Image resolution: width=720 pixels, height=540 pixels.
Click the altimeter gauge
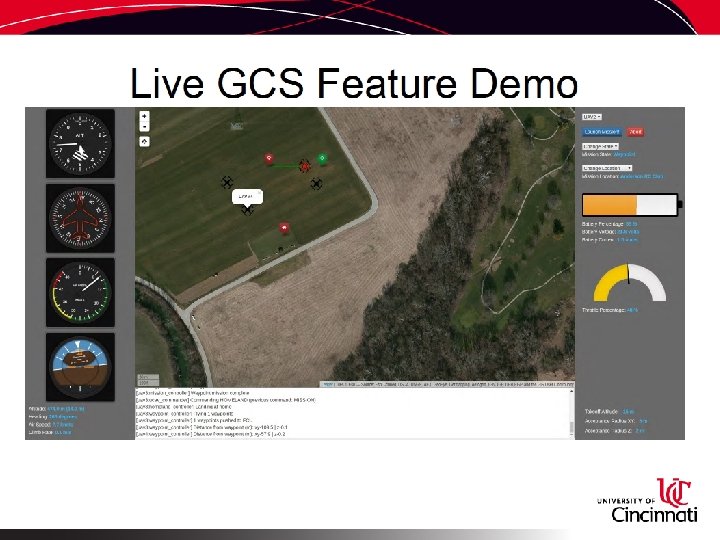pyautogui.click(x=80, y=143)
